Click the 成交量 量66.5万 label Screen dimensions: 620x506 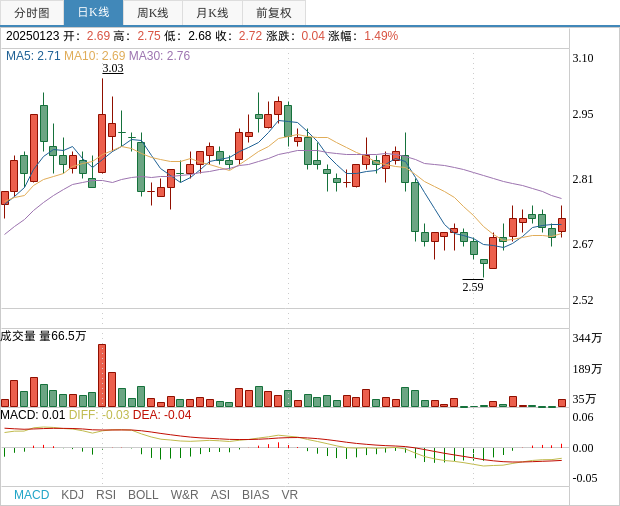click(43, 336)
